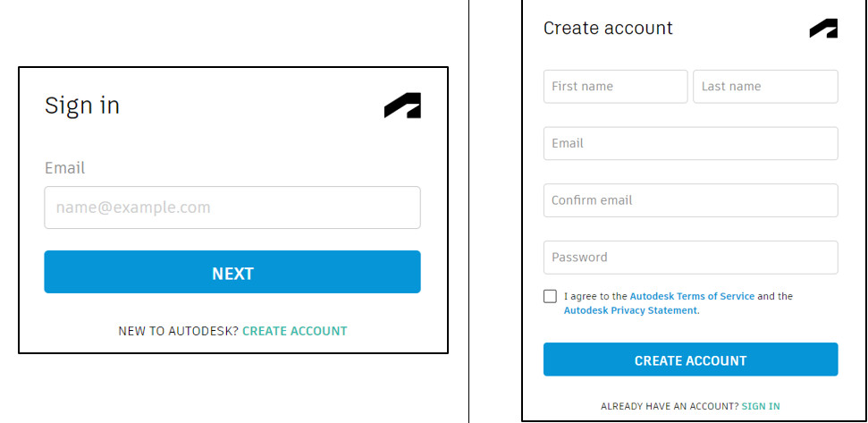Viewport: 868px width, 423px height.
Task: Open the Autodesk Terms of Service link
Action: (x=692, y=296)
